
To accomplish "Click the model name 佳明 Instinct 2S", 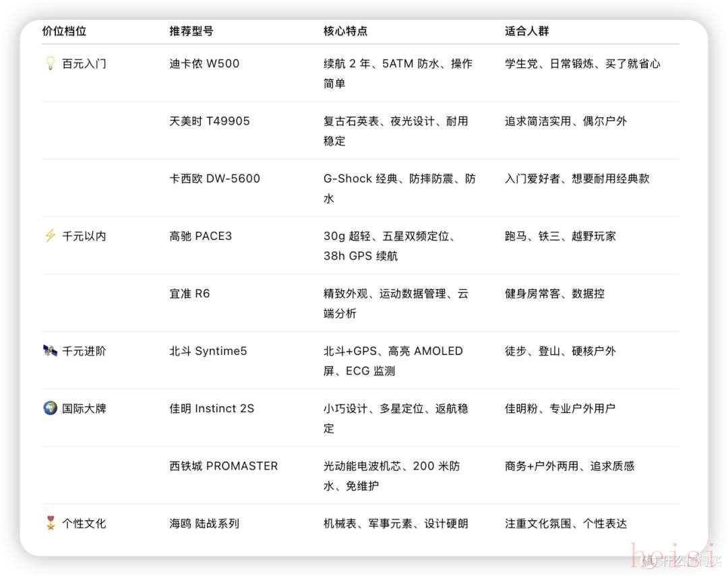I will click(x=212, y=408).
